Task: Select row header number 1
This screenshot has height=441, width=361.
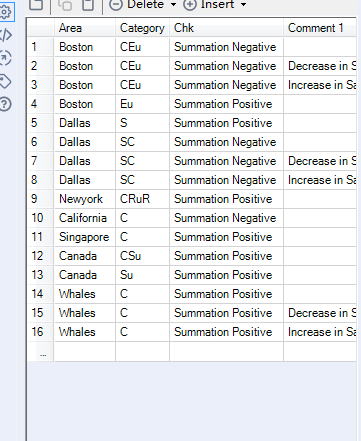Action: [x=40, y=47]
